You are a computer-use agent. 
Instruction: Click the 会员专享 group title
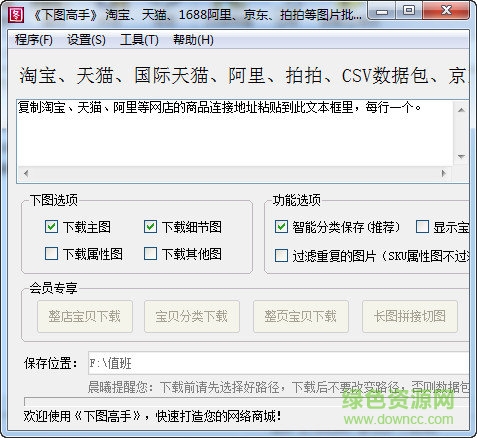pos(53,288)
